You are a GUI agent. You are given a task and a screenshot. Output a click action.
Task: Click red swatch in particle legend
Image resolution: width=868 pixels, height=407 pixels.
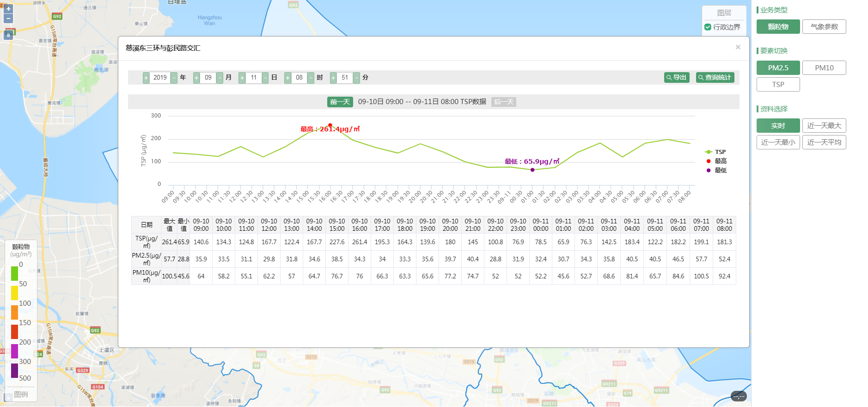click(x=14, y=332)
